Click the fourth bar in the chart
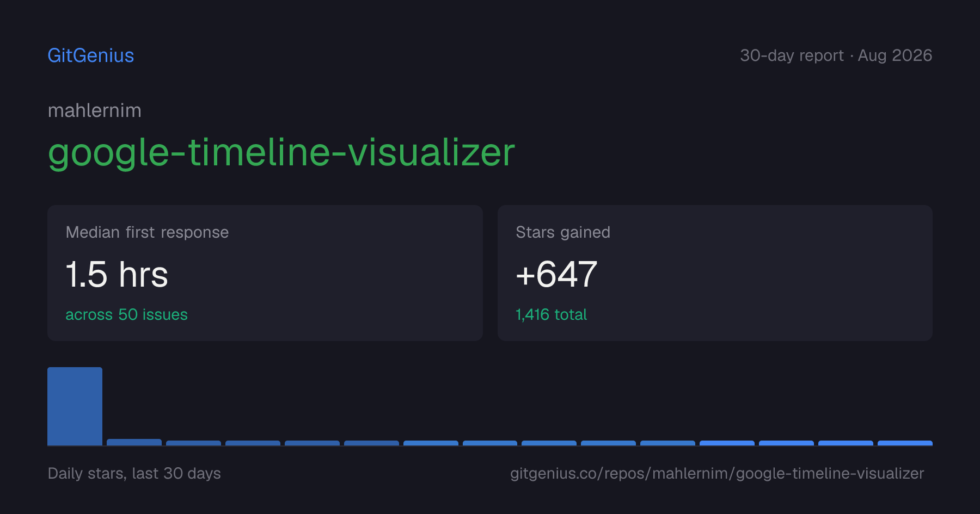The height and width of the screenshot is (514, 980). point(253,443)
